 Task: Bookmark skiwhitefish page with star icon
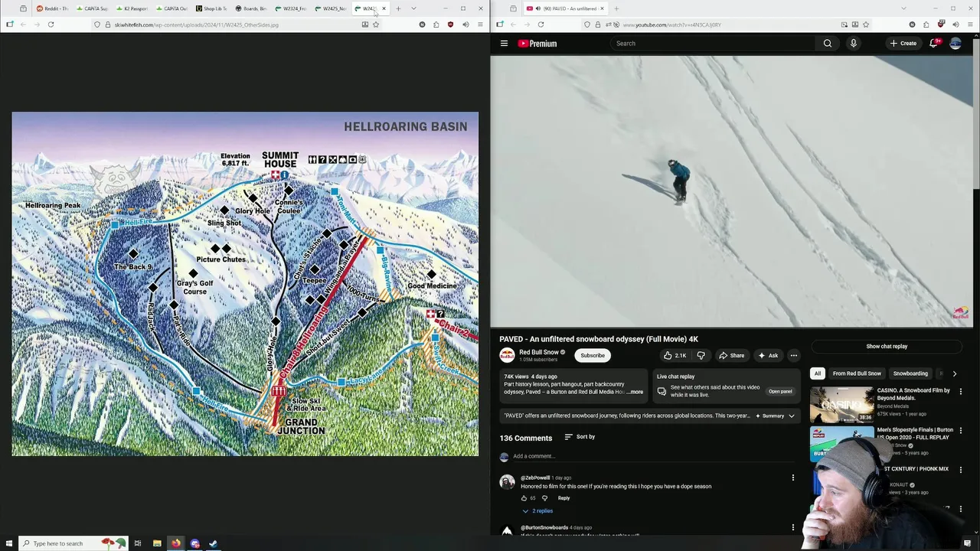pos(375,24)
